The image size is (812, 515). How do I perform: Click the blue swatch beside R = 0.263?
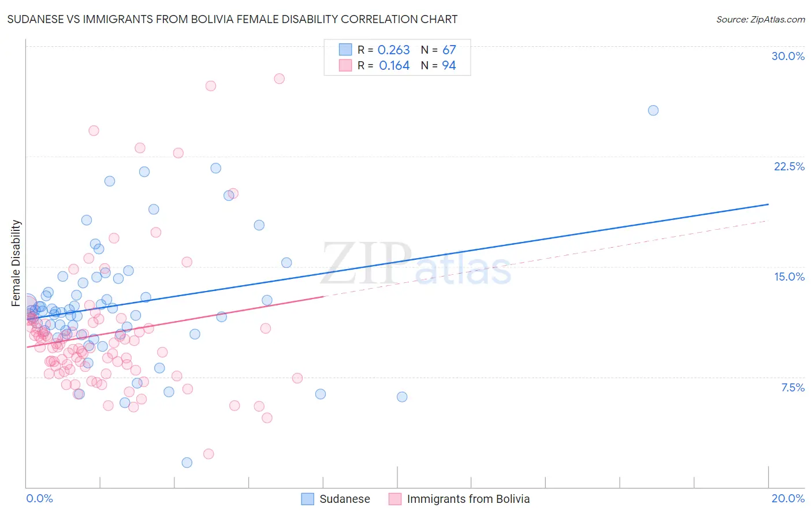345,50
